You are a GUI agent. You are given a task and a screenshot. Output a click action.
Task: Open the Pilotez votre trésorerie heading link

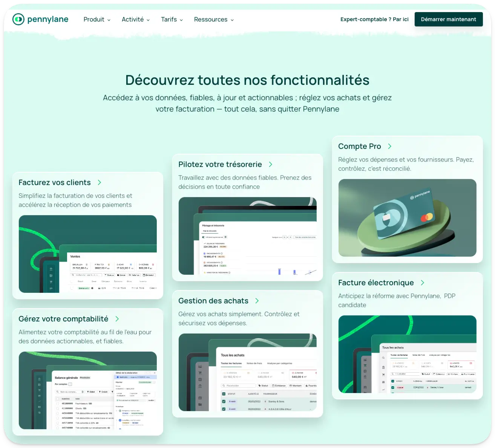(220, 164)
